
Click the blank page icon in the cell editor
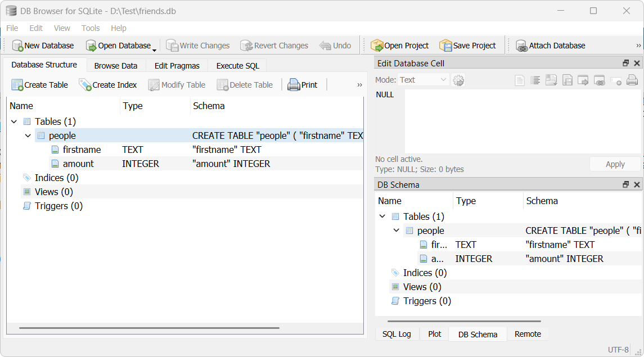tap(520, 80)
